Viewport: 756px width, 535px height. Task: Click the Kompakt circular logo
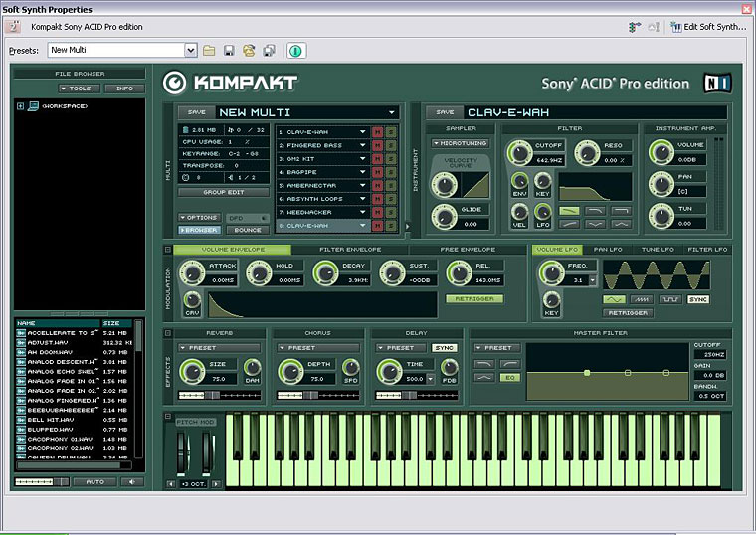point(174,83)
